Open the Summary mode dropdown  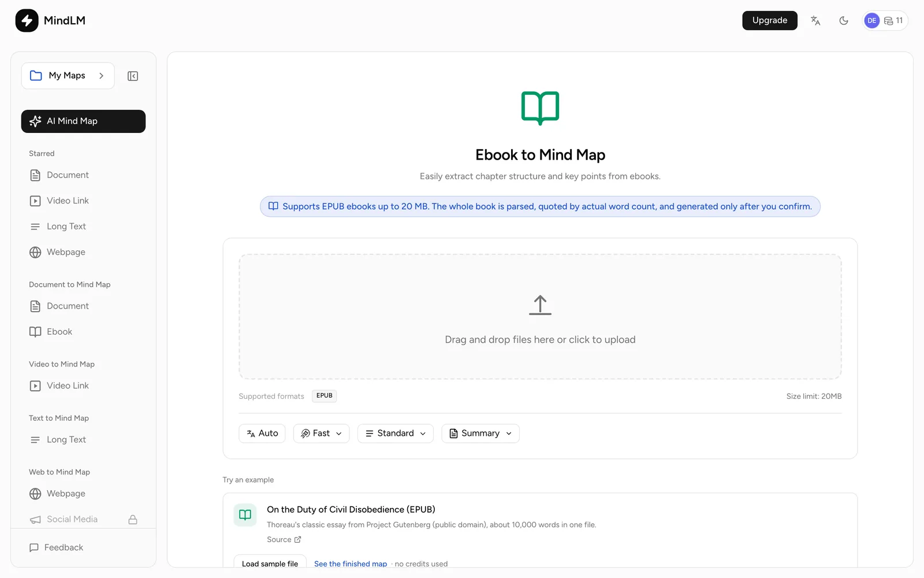tap(480, 433)
